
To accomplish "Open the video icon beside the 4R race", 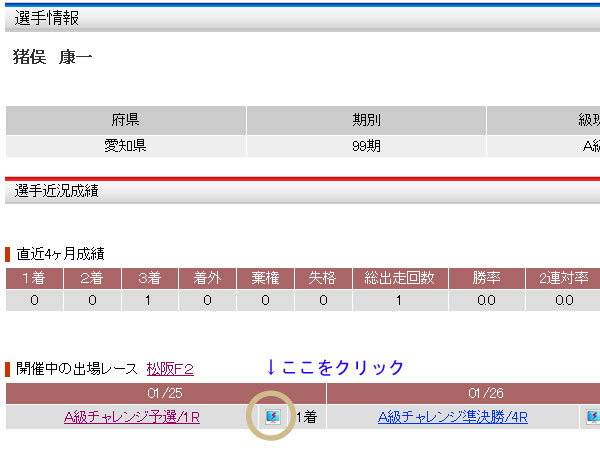I will point(593,417).
